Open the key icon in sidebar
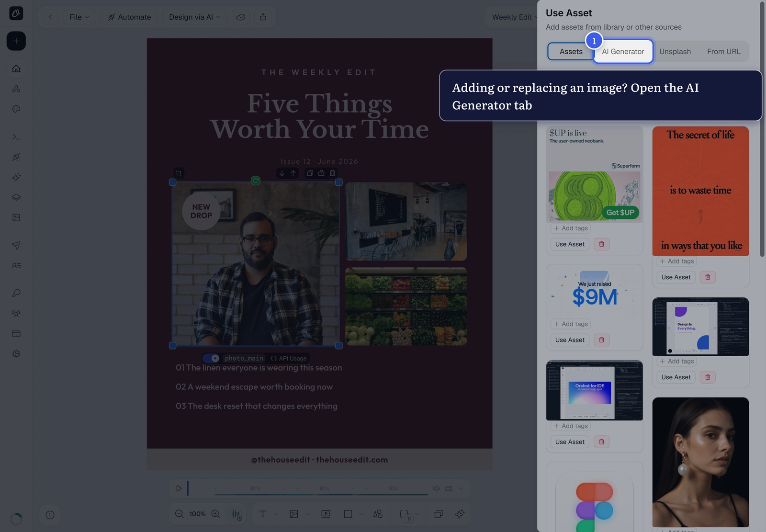766x532 pixels. (16, 293)
